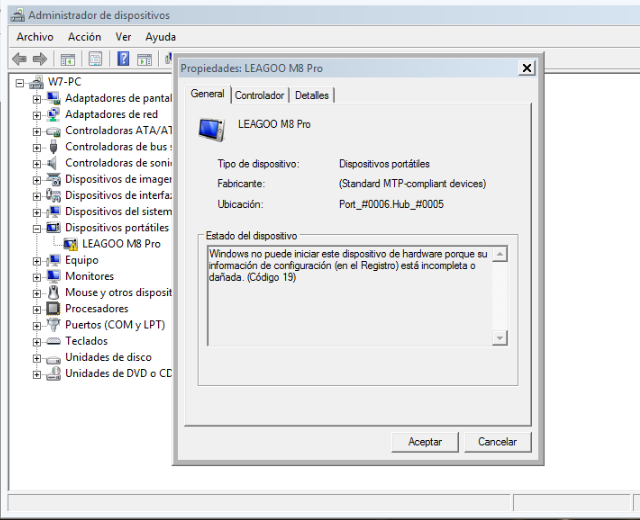Image resolution: width=640 pixels, height=520 pixels.
Task: Click the Controladoras ATA/ATAPI icon
Action: point(53,131)
